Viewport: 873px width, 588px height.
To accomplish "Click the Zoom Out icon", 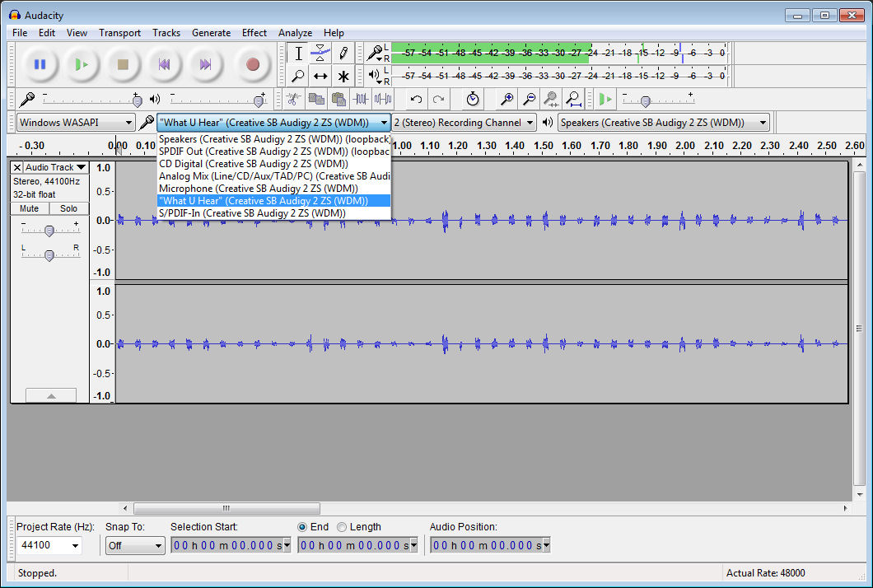I will click(x=529, y=99).
